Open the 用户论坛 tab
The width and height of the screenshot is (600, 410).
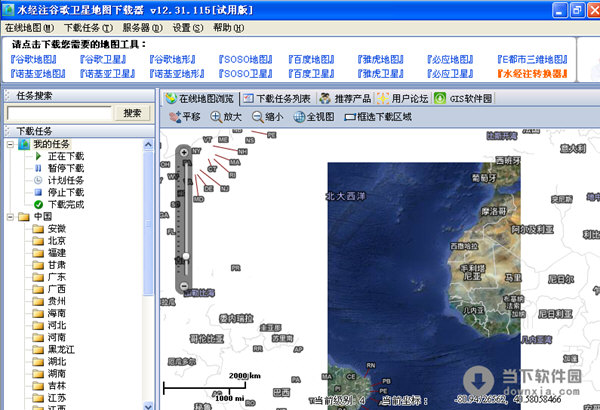pyautogui.click(x=403, y=99)
